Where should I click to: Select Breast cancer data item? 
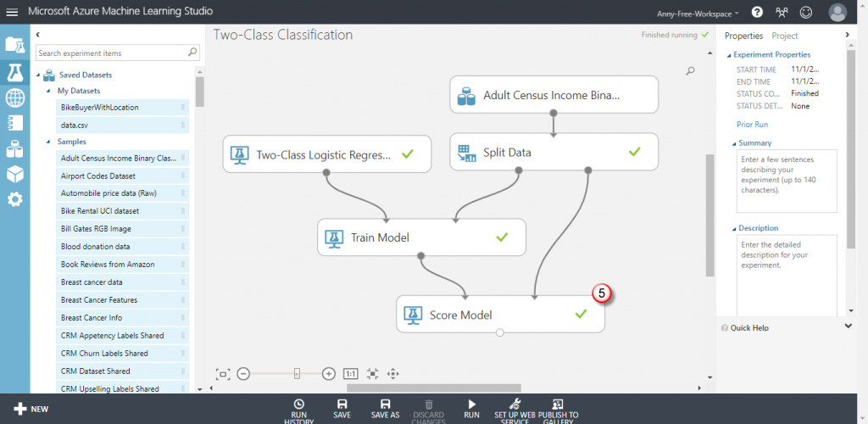point(122,282)
